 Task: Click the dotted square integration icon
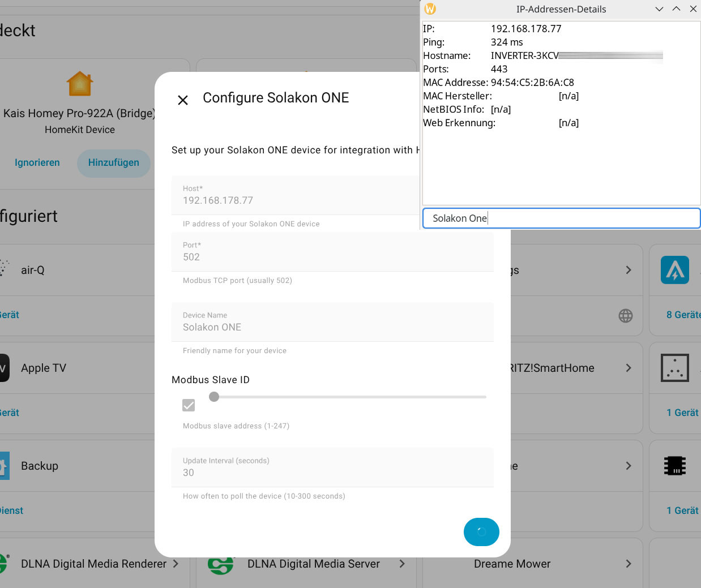coord(675,368)
